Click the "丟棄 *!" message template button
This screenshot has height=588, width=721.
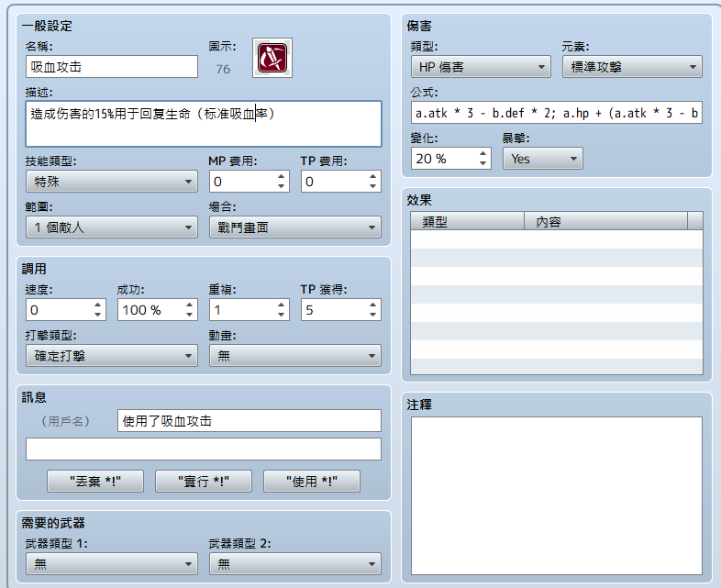pos(95,482)
